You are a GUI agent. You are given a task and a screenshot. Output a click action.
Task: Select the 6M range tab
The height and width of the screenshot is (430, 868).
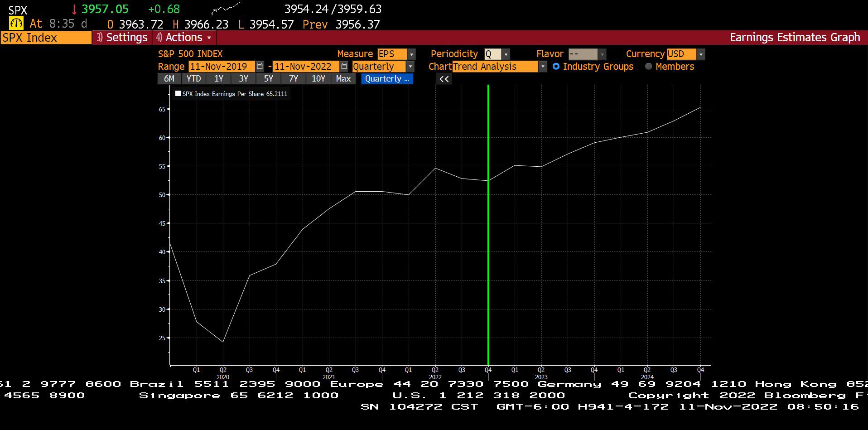point(169,79)
